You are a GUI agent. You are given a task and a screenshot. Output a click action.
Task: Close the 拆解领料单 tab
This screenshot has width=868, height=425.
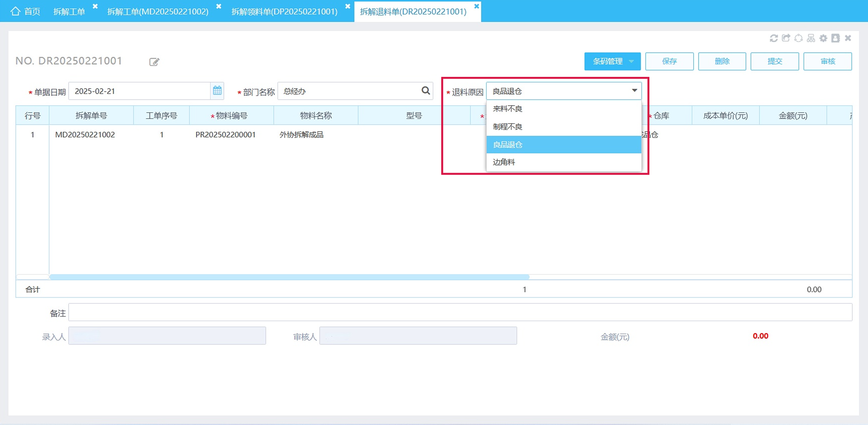[x=348, y=6]
